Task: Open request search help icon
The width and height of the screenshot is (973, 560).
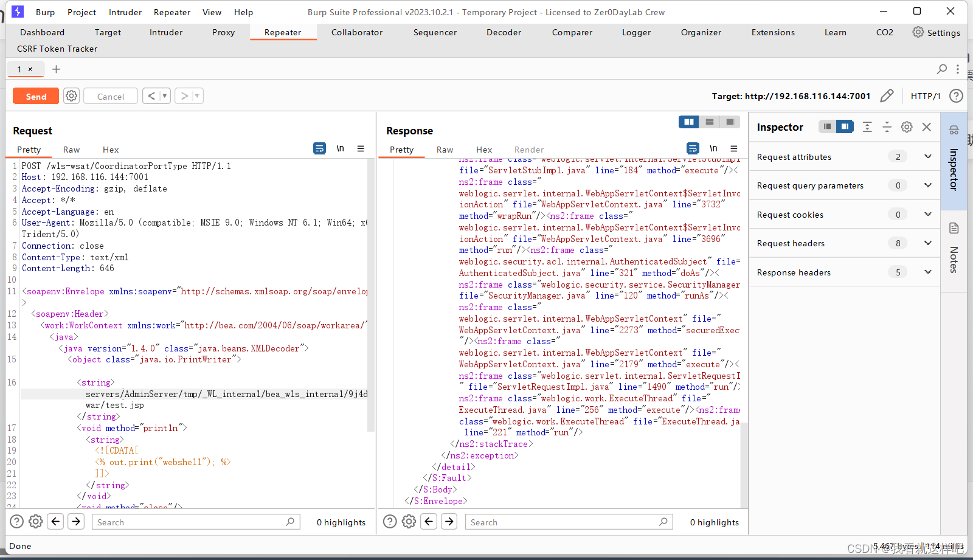Action: 17,521
